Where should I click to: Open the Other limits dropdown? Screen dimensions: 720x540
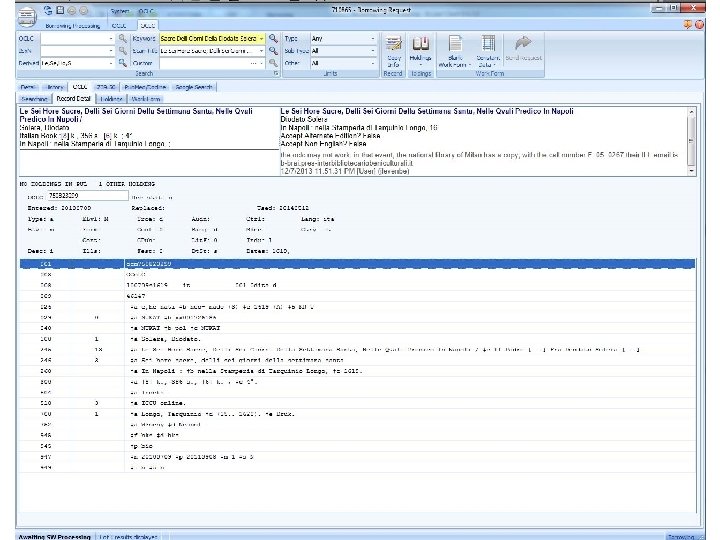[x=374, y=62]
